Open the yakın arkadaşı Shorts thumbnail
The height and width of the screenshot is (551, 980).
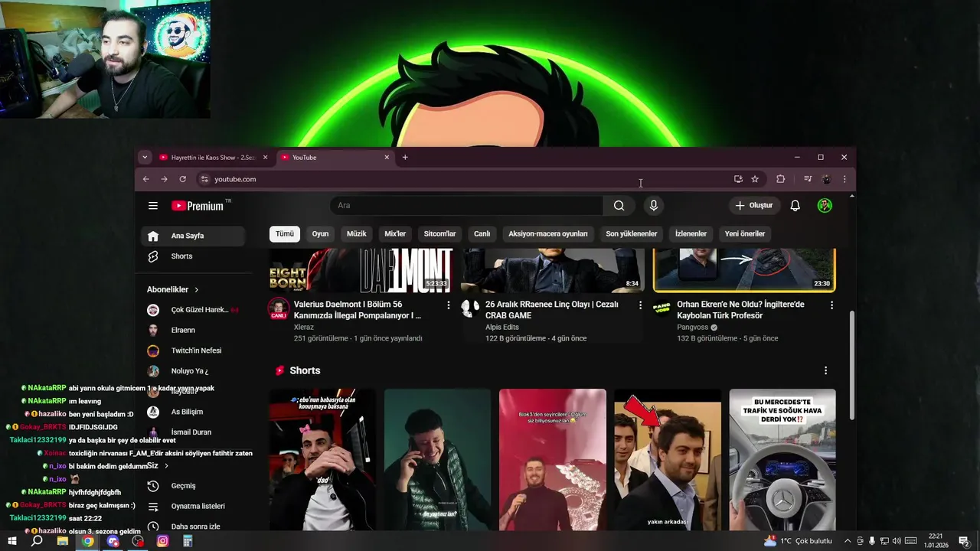668,459
